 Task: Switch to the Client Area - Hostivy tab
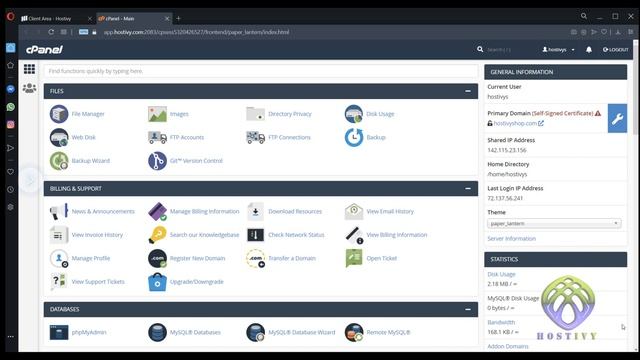click(x=56, y=18)
